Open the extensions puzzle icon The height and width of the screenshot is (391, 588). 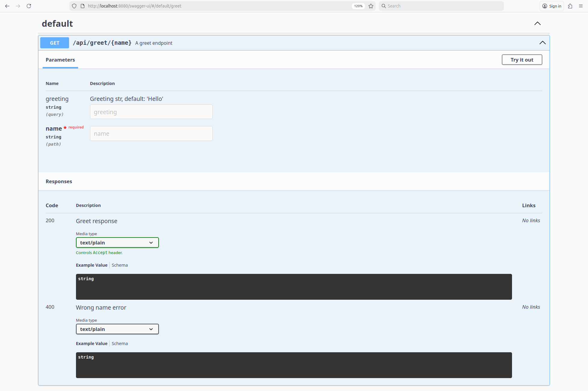tap(570, 6)
